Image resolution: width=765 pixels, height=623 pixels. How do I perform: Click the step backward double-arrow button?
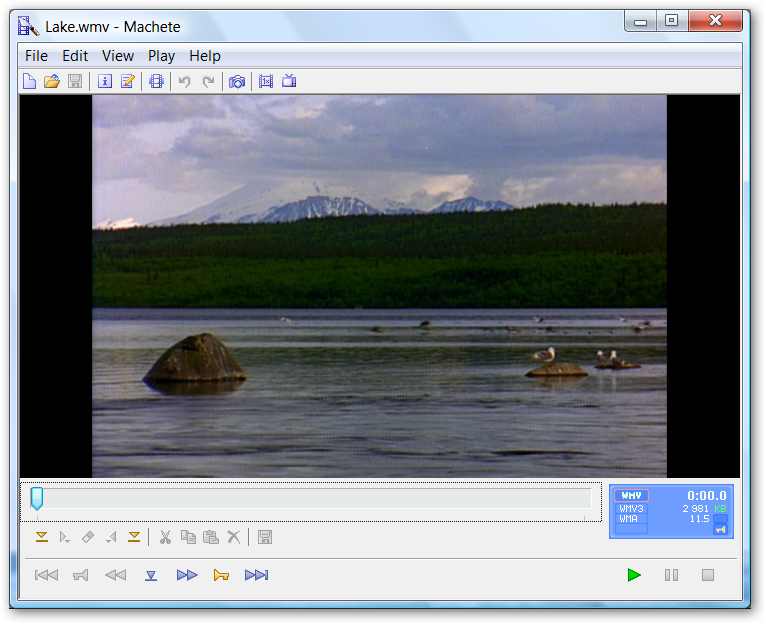point(116,575)
